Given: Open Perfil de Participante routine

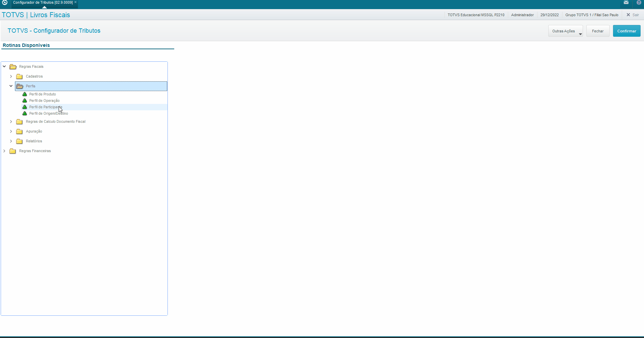Looking at the screenshot, I should click(x=46, y=107).
